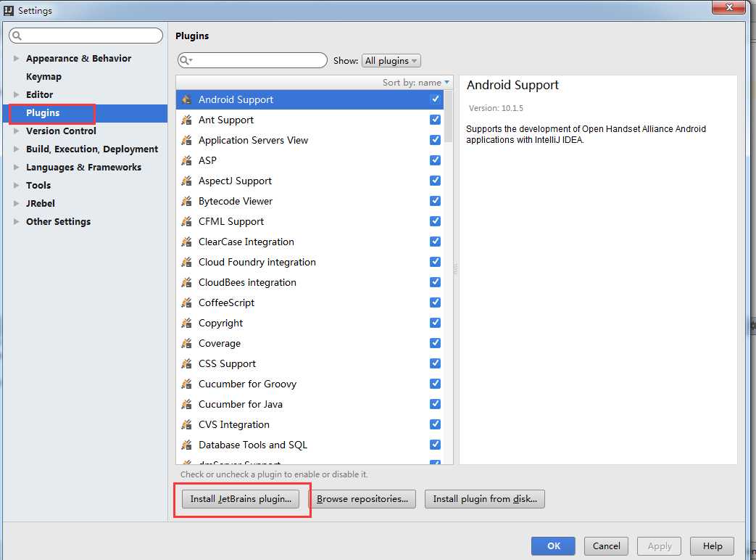Click the ClearCase Integration plugin icon
Image resolution: width=756 pixels, height=560 pixels.
click(186, 242)
